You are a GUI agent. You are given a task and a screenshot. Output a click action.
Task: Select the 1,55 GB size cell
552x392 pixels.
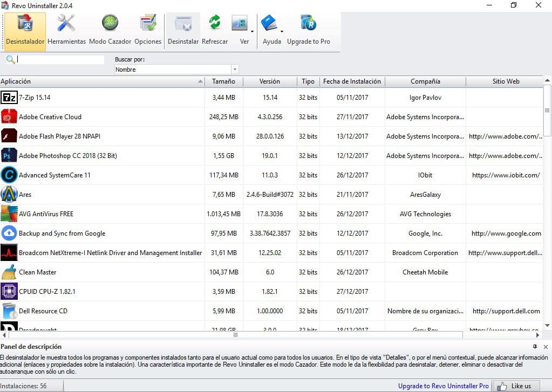point(223,155)
